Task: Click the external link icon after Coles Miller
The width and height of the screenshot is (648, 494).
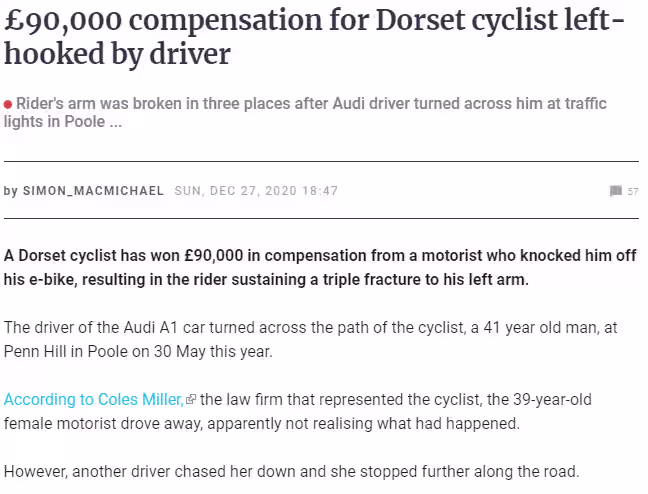Action: pos(191,400)
